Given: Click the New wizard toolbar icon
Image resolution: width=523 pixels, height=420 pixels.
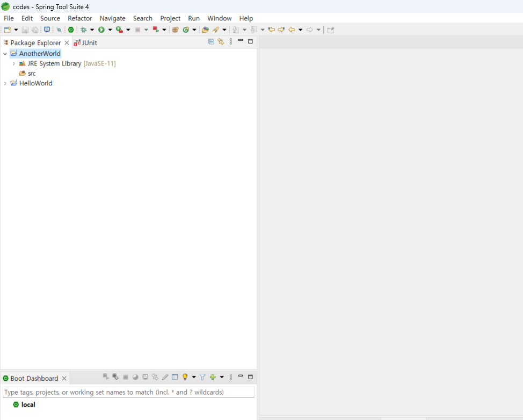Looking at the screenshot, I should click(x=8, y=30).
